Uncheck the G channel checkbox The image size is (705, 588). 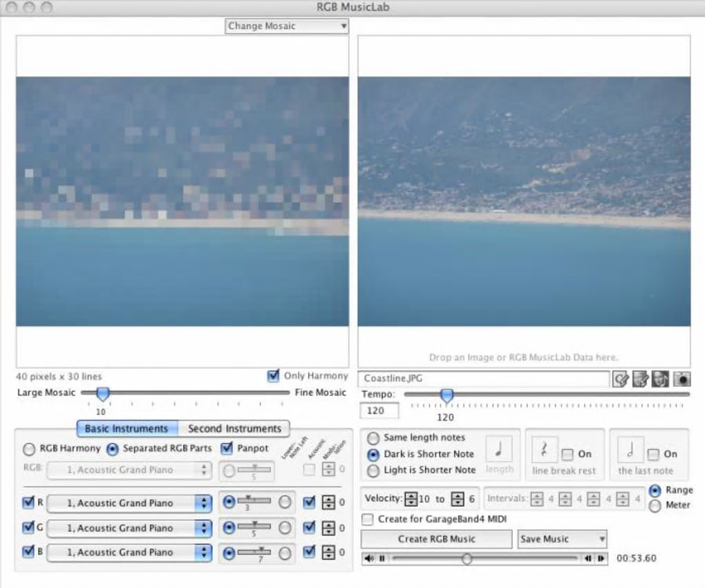[28, 527]
